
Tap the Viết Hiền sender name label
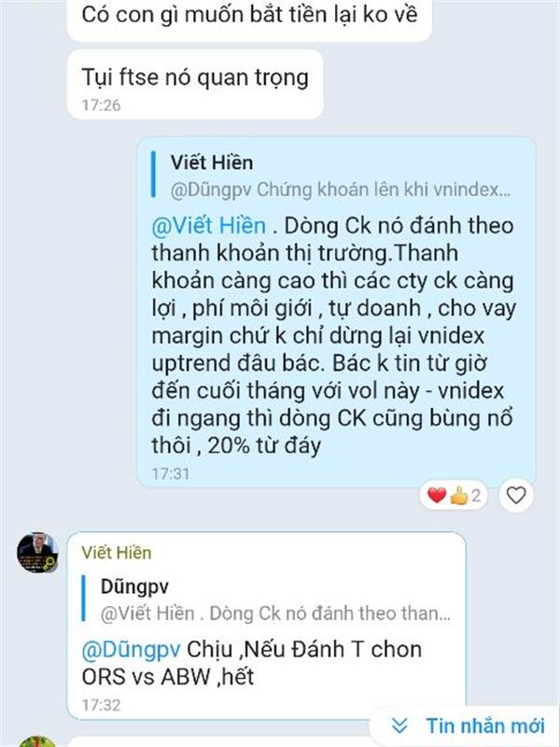(x=117, y=553)
